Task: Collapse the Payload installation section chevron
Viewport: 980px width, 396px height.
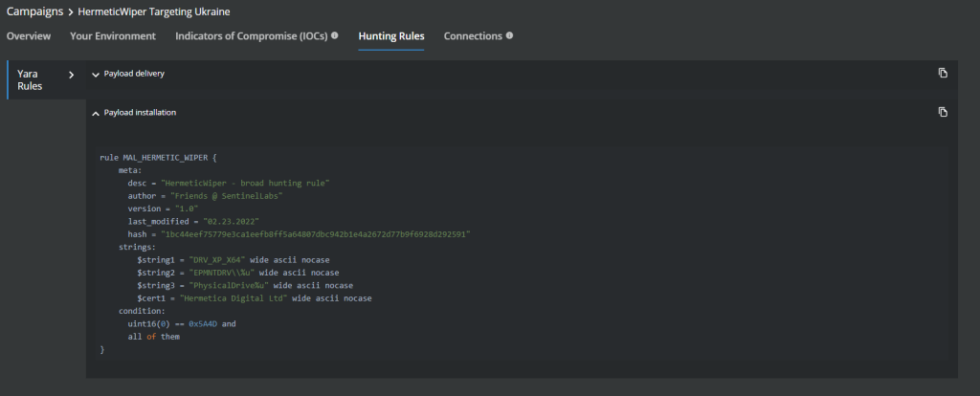Action: [96, 113]
